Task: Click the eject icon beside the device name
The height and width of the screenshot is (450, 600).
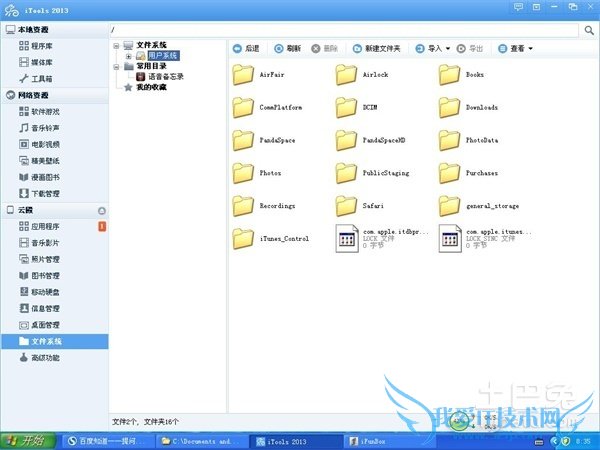Action: tap(102, 210)
